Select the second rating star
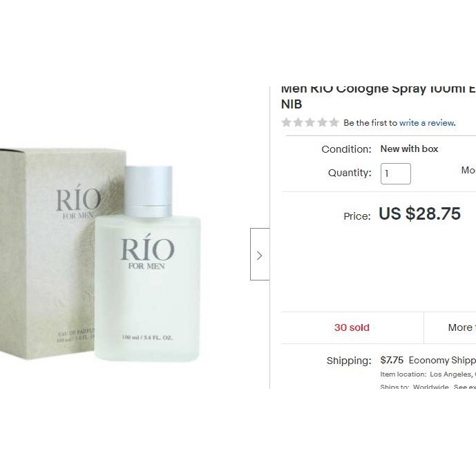Viewport: 476px width, 476px height. (298, 122)
